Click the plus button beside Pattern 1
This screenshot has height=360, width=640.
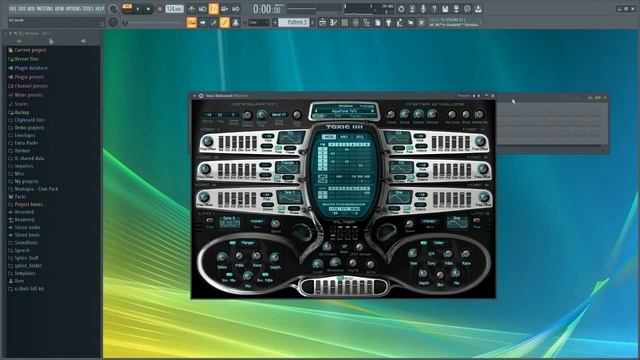click(x=313, y=22)
